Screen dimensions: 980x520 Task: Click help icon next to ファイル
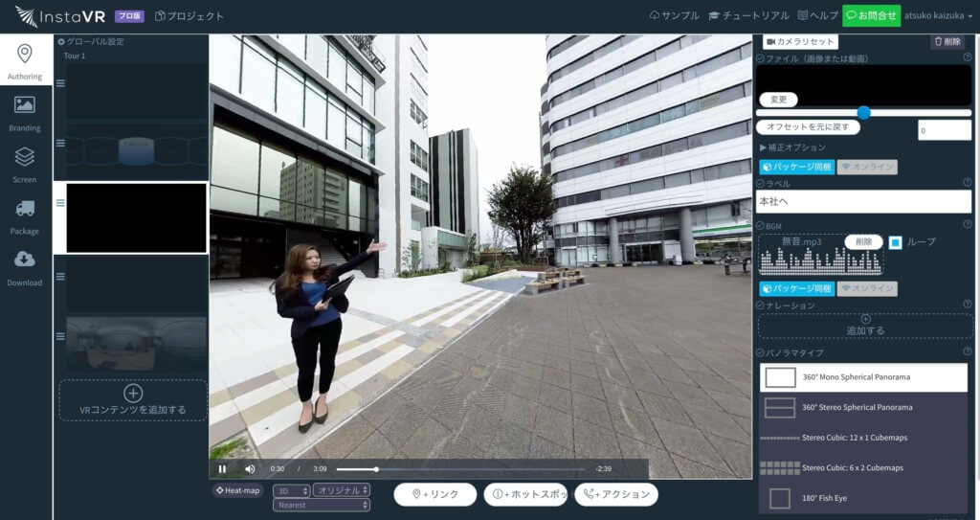point(968,57)
